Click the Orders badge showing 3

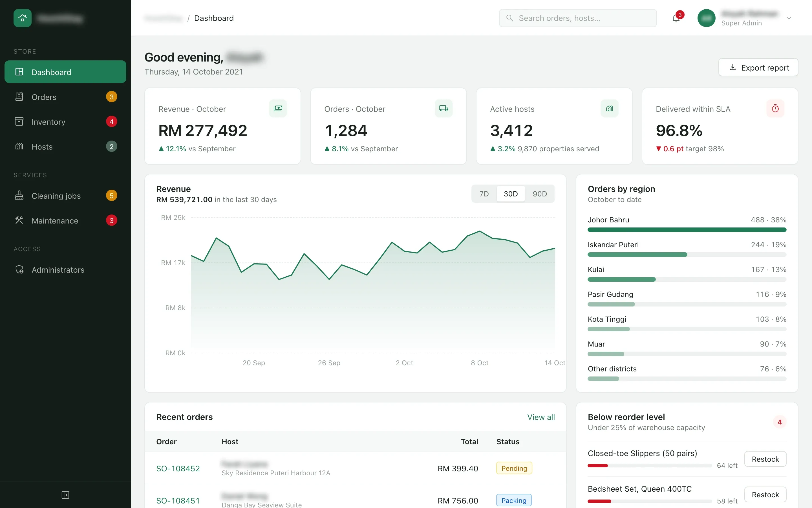112,97
